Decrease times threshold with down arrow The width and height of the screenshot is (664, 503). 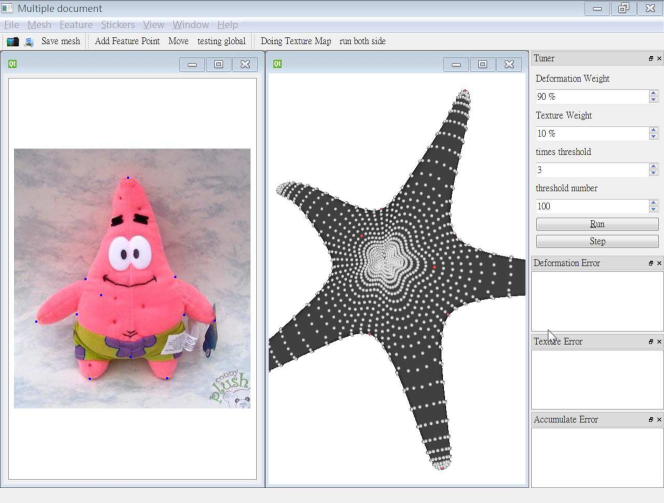pos(653,173)
